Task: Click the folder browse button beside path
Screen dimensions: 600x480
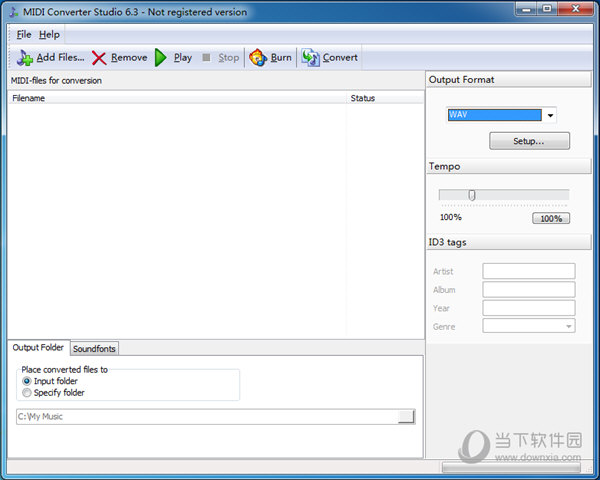Action: coord(406,416)
